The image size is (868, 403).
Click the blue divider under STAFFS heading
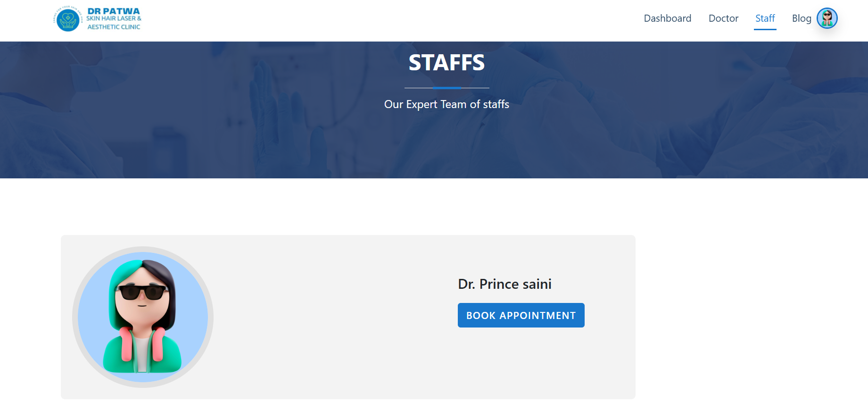click(x=446, y=88)
